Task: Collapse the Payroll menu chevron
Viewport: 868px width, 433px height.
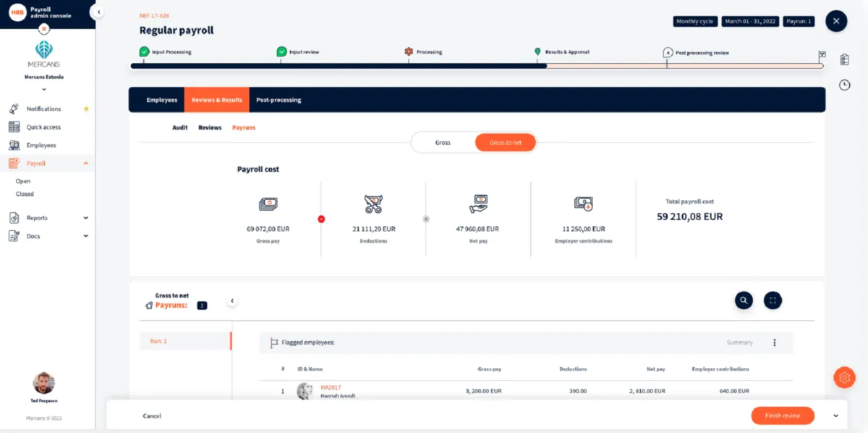Action: click(x=86, y=164)
